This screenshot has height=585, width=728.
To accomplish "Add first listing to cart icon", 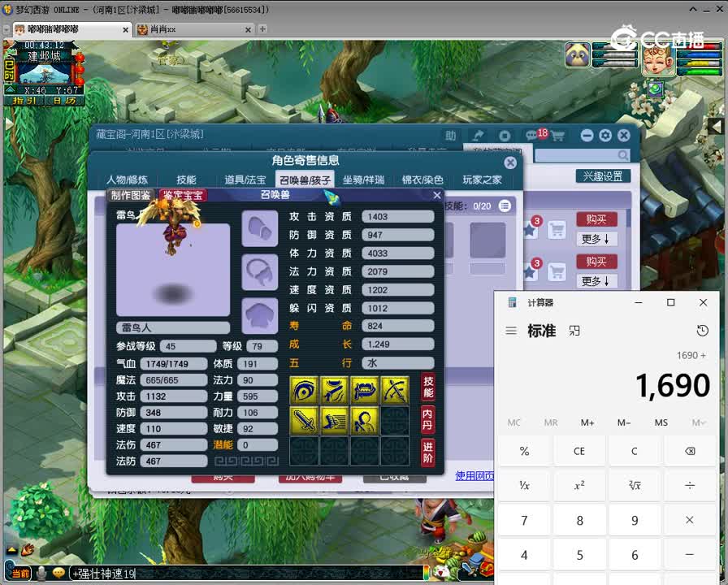I will coord(557,229).
